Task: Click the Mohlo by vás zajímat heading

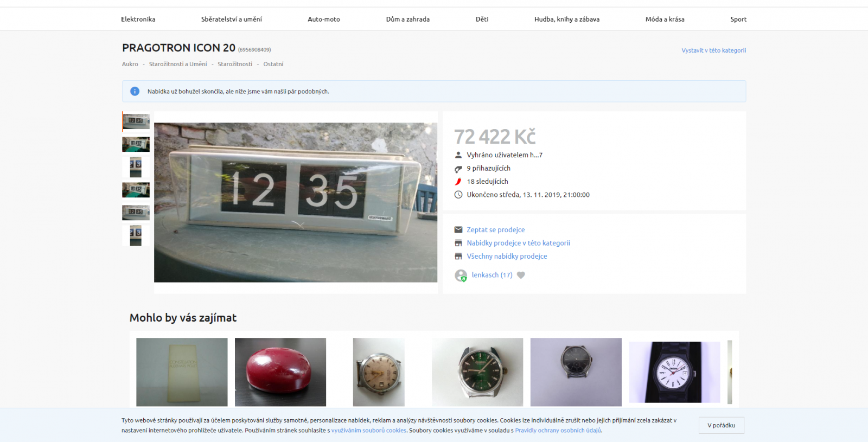Action: point(183,318)
